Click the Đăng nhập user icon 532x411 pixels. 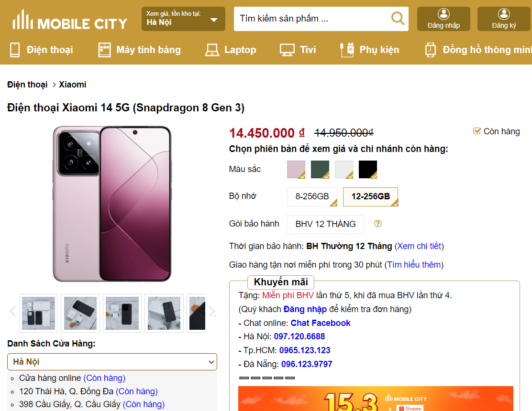click(443, 14)
